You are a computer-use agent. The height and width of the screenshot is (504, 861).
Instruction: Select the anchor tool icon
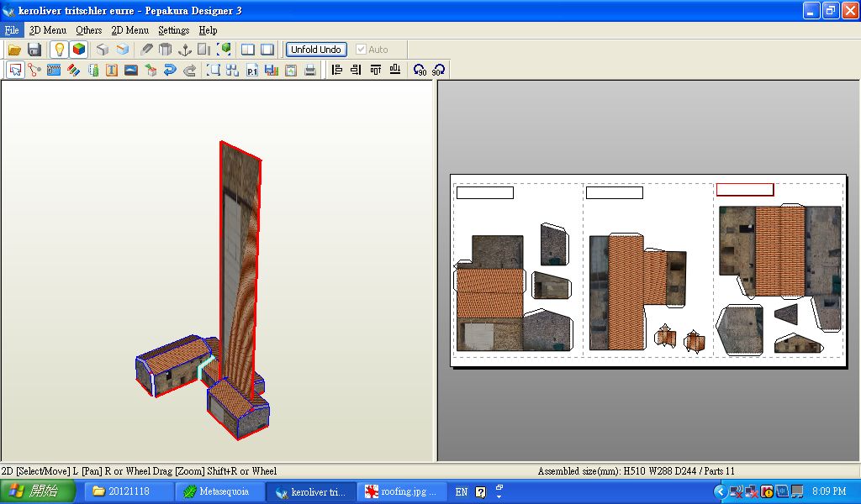click(185, 50)
